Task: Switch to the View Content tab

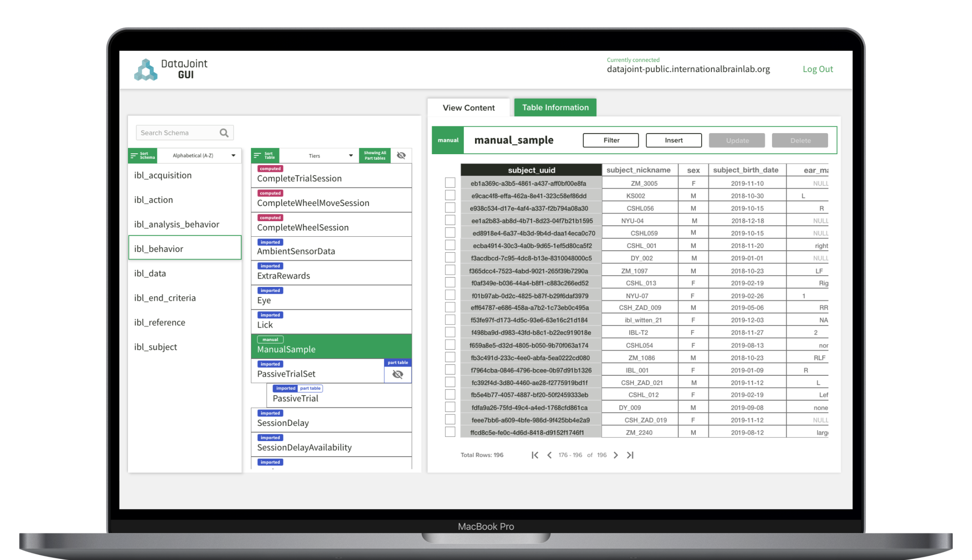Action: pos(468,107)
